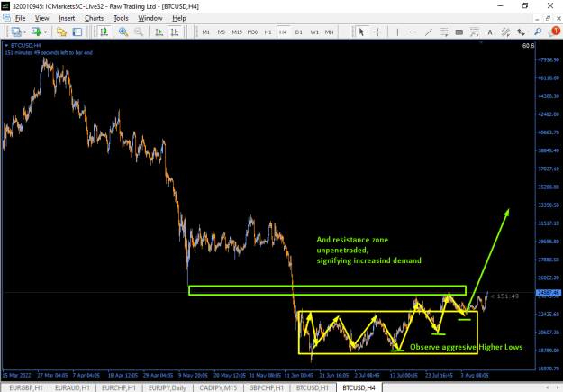Image resolution: width=563 pixels, height=392 pixels.
Task: Expand the New Chart dropdown arrow
Action: [x=45, y=32]
